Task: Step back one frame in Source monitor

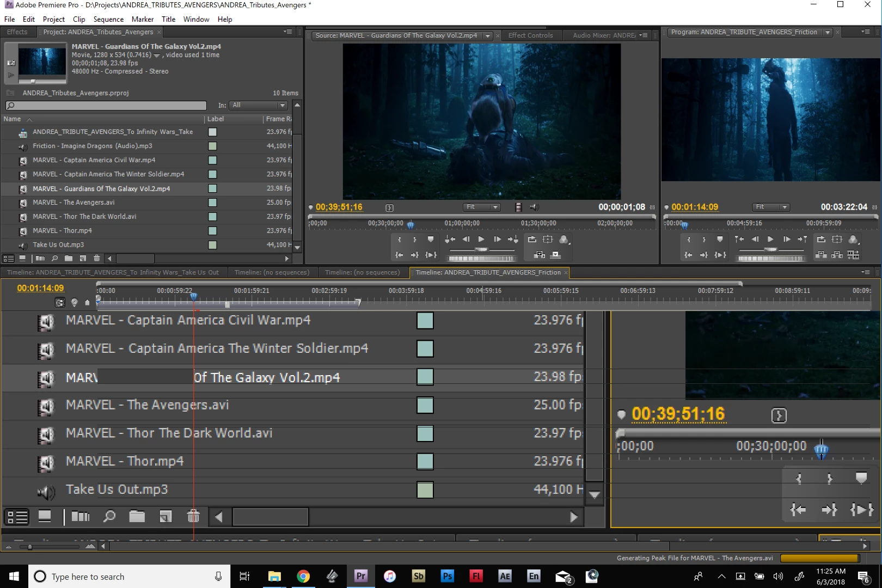Action: [466, 239]
